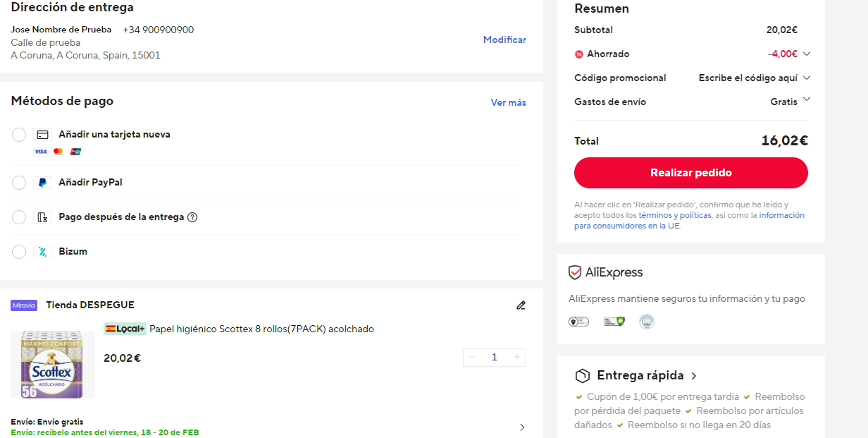Click address line A Coruna, Spain, 15001
The image size is (868, 438).
[85, 55]
